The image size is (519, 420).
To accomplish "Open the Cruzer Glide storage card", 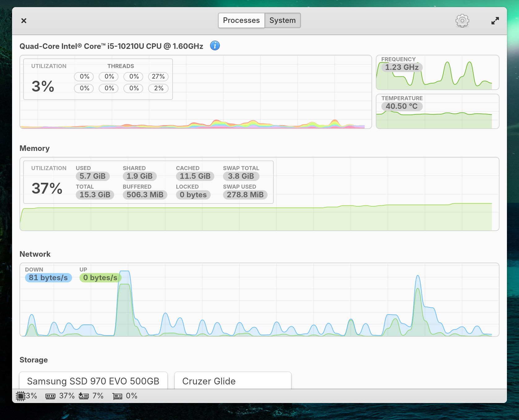I will coord(233,381).
